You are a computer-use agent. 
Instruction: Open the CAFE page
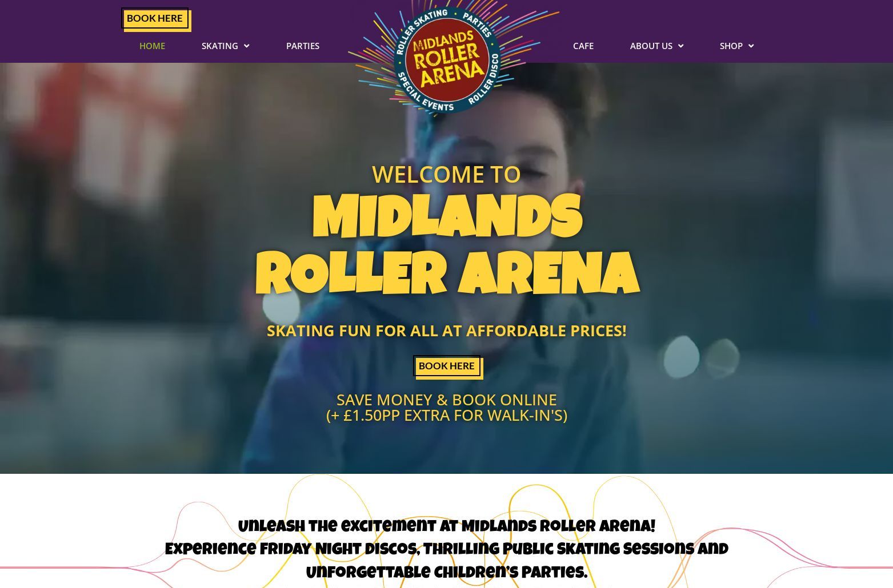coord(583,46)
